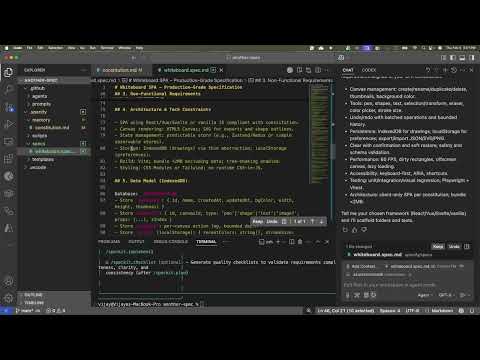Expand the templates folder
Viewport: 480px width, 360px height.
[43, 159]
